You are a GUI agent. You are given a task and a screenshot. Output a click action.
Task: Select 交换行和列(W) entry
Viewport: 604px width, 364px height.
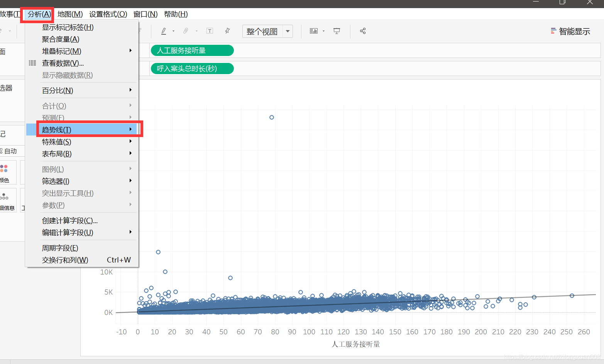[x=82, y=260]
